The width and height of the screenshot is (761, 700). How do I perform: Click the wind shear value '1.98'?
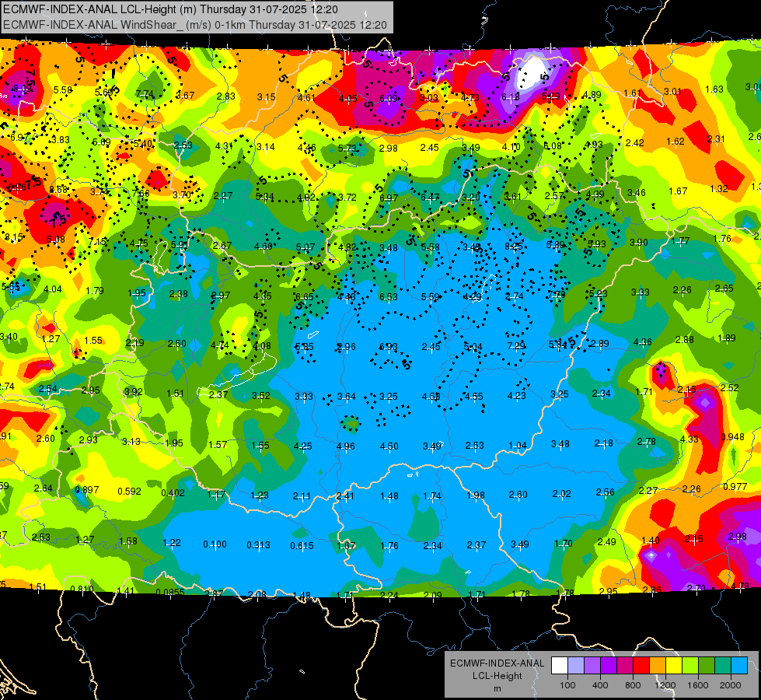(x=476, y=495)
